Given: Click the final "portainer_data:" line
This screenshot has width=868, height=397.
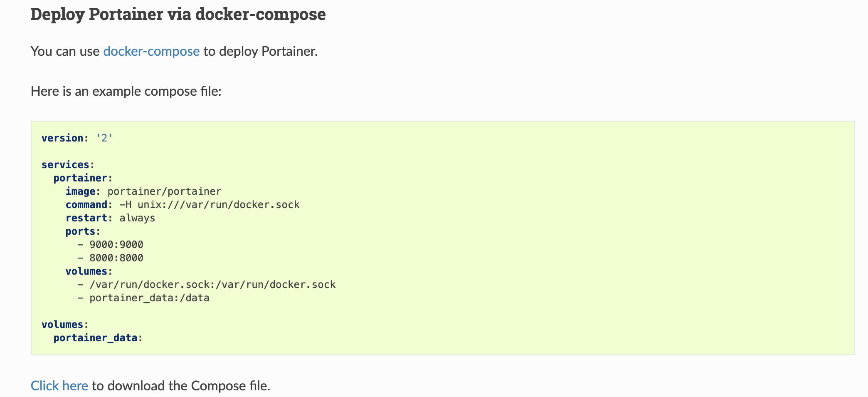Looking at the screenshot, I should (98, 338).
